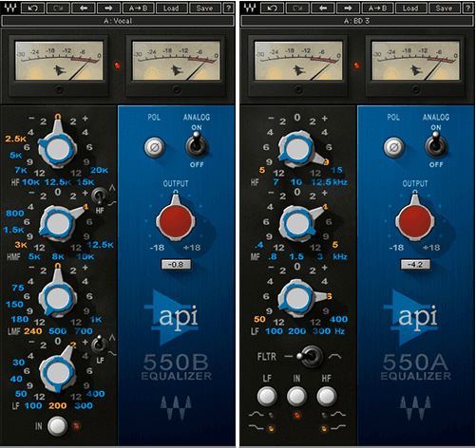Open the help question mark in 550B

pyautogui.click(x=228, y=8)
